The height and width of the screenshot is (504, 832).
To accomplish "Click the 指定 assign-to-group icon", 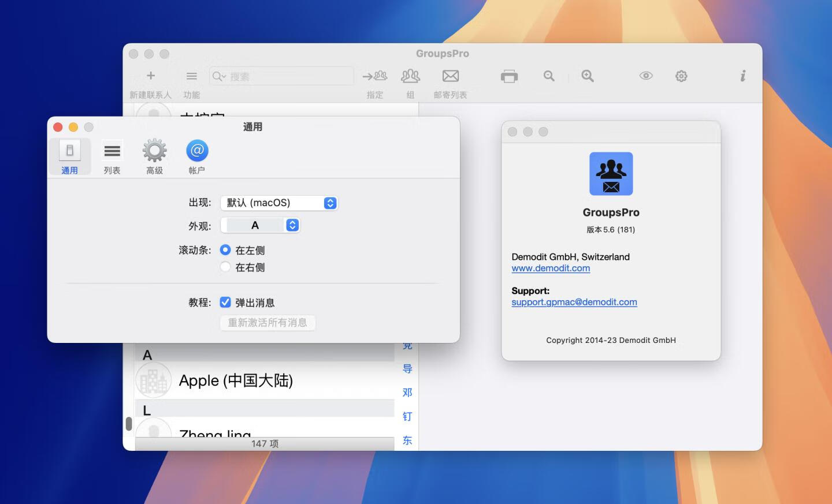I will 374,76.
